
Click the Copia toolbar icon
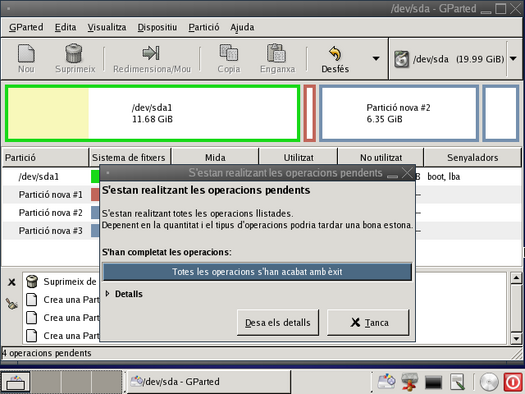(229, 53)
